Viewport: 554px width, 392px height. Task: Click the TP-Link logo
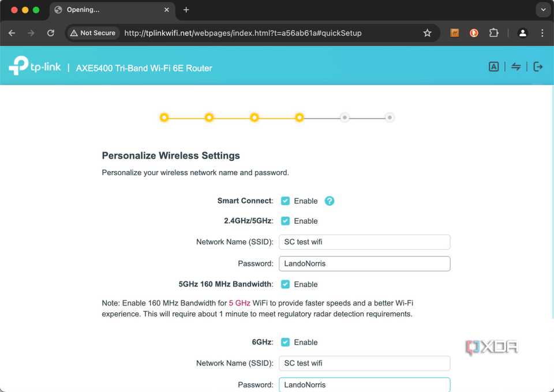[x=35, y=65]
